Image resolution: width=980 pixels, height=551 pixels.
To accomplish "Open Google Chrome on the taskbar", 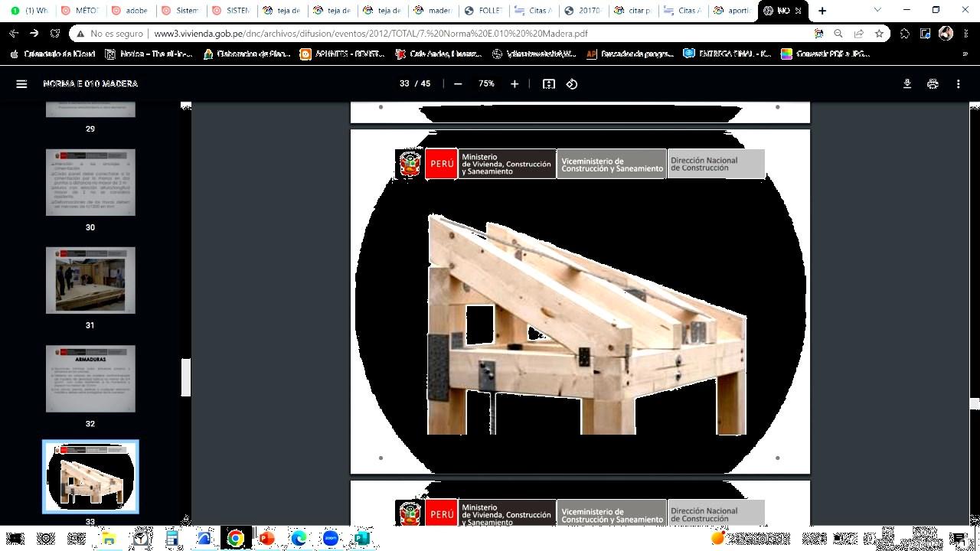I will (235, 539).
